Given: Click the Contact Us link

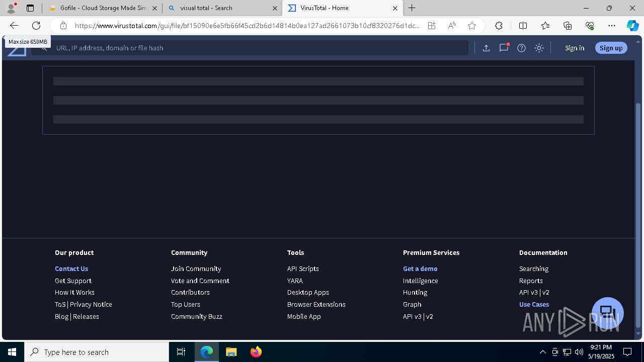Looking at the screenshot, I should [x=71, y=268].
